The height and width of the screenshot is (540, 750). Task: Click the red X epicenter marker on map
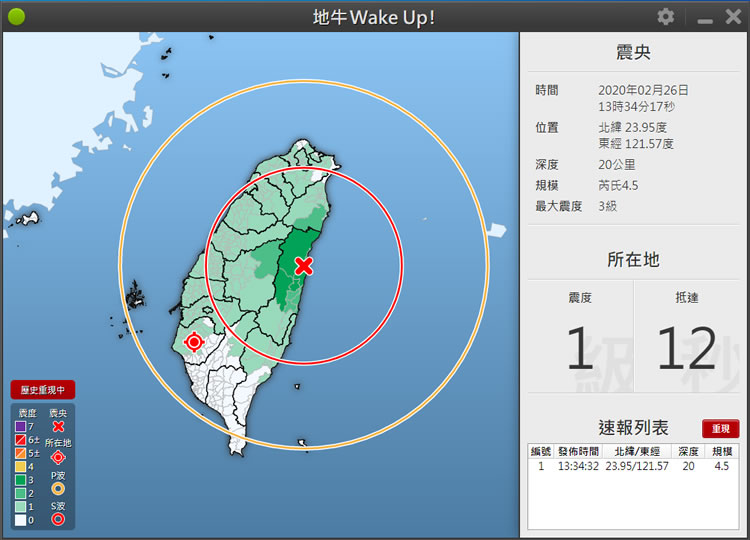[x=304, y=266]
